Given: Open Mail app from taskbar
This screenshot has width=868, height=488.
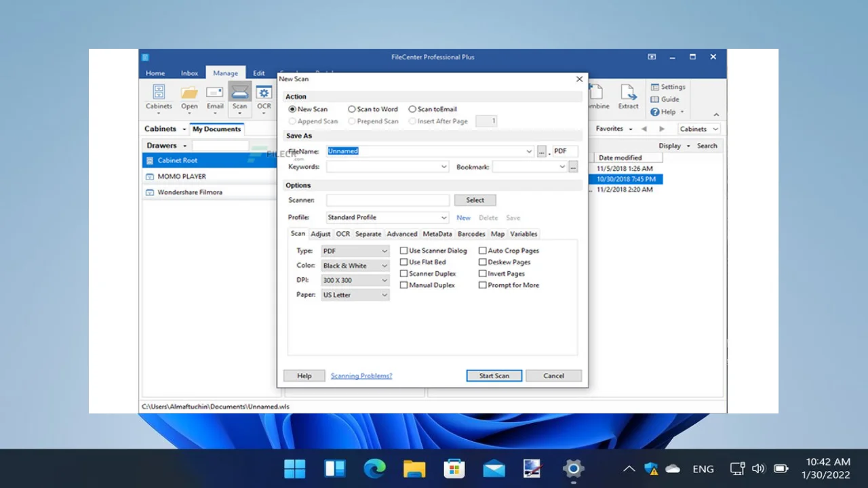Looking at the screenshot, I should (494, 468).
